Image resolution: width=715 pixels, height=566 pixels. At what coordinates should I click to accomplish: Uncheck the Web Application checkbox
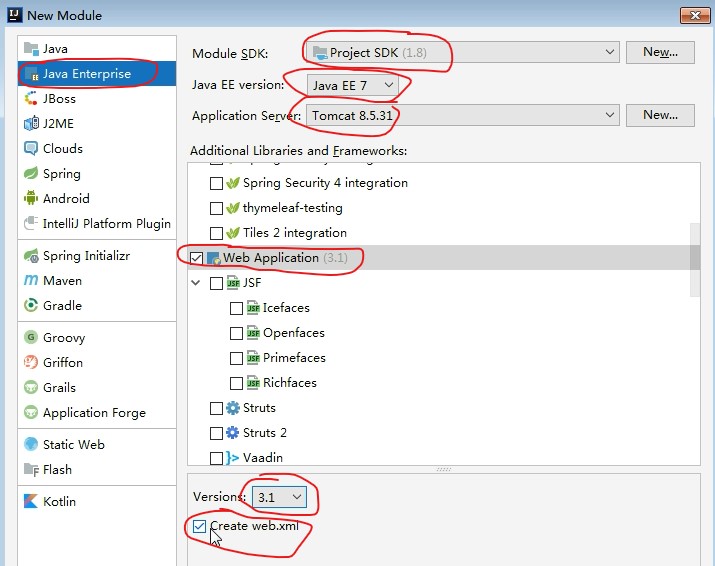(x=197, y=258)
